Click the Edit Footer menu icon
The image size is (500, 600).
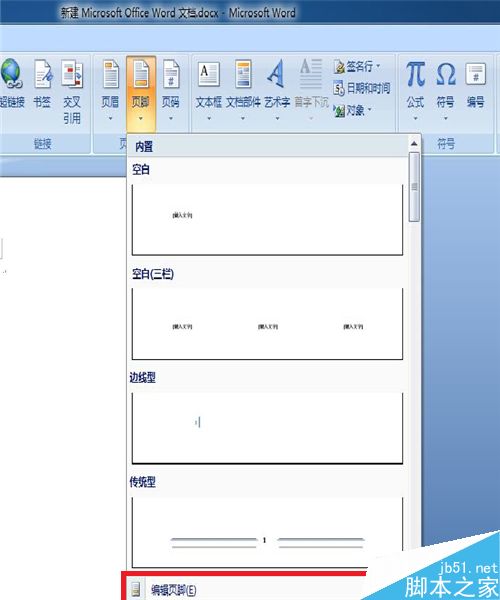[135, 589]
